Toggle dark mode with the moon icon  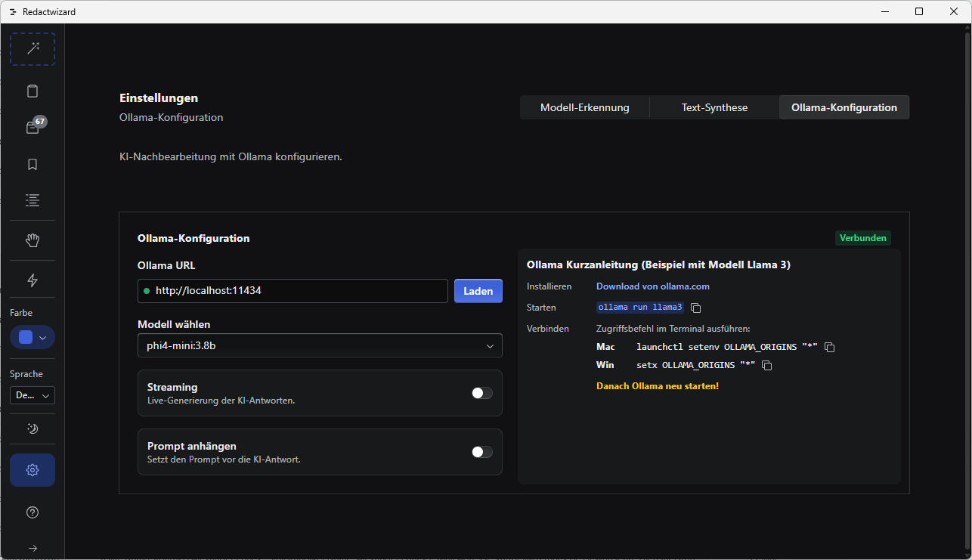click(33, 429)
